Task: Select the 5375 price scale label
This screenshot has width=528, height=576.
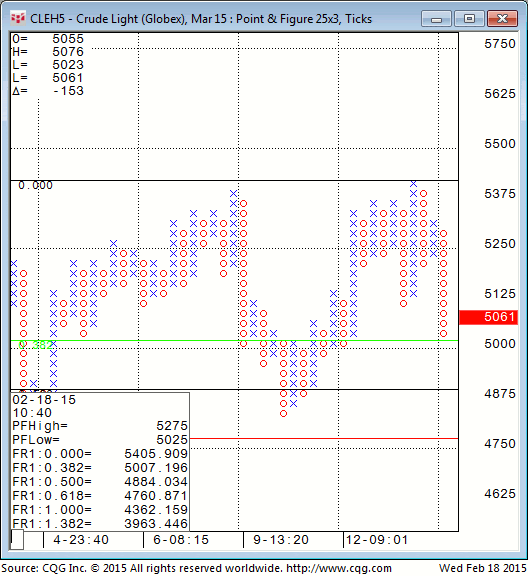Action: (500, 194)
